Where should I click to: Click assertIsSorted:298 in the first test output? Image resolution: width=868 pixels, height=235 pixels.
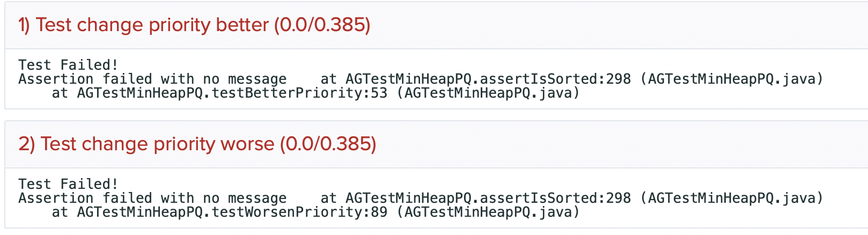pyautogui.click(x=555, y=79)
